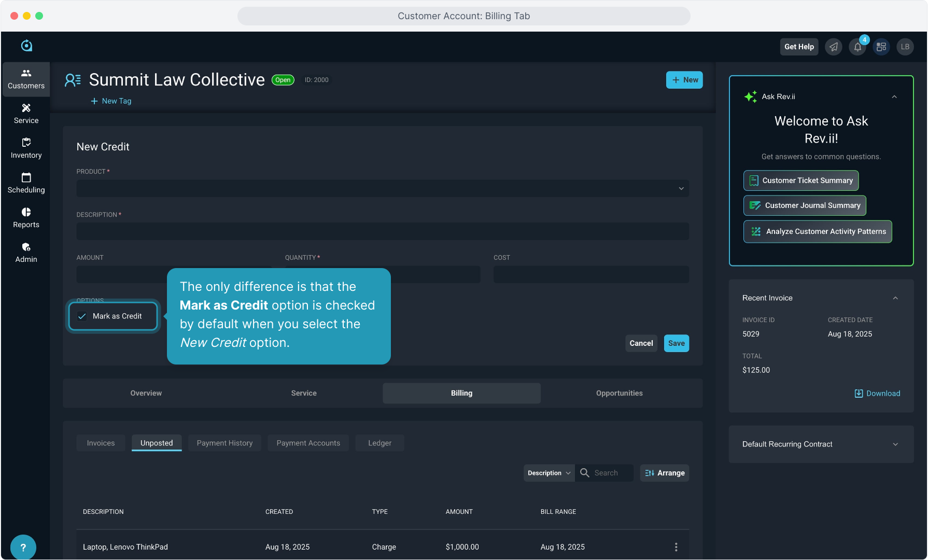The height and width of the screenshot is (560, 928).
Task: Open the Admin section
Action: pyautogui.click(x=26, y=253)
